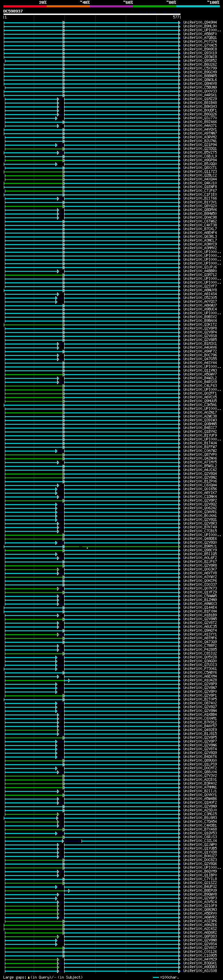Select hit label UniRef100_Q1MZ29

click(x=200, y=99)
